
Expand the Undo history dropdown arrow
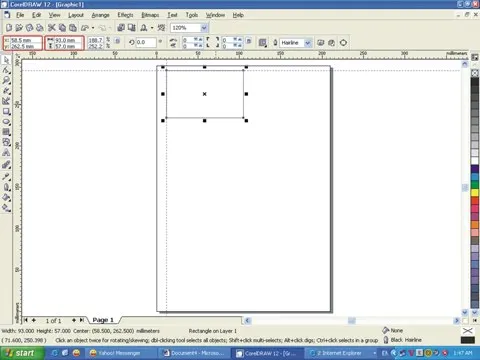[x=93, y=28]
